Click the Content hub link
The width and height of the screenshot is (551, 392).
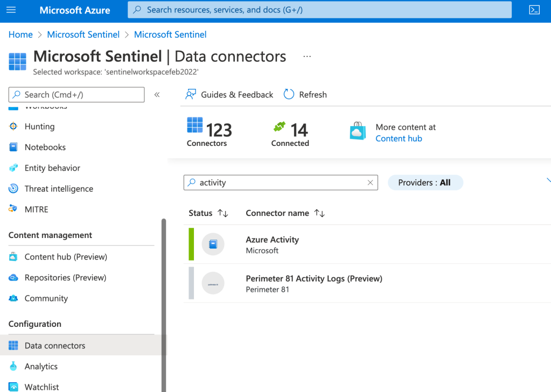click(x=399, y=138)
